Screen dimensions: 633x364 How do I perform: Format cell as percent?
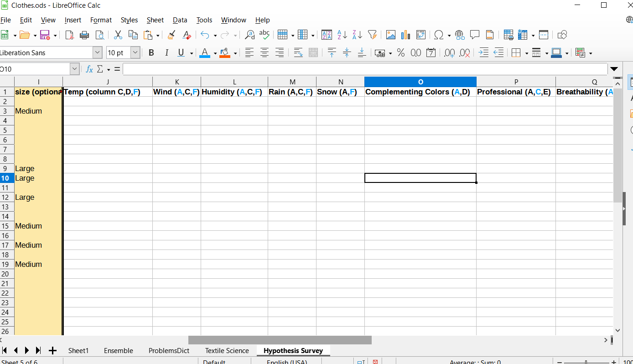401,53
